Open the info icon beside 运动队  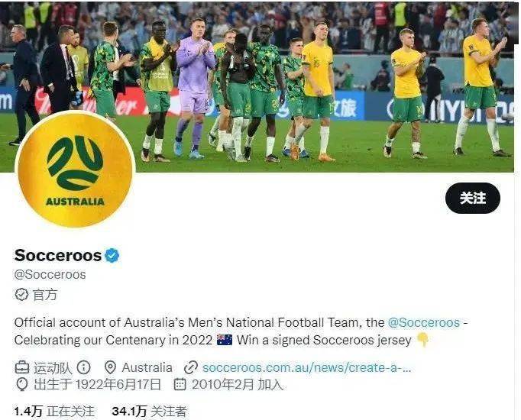pyautogui.click(x=84, y=367)
